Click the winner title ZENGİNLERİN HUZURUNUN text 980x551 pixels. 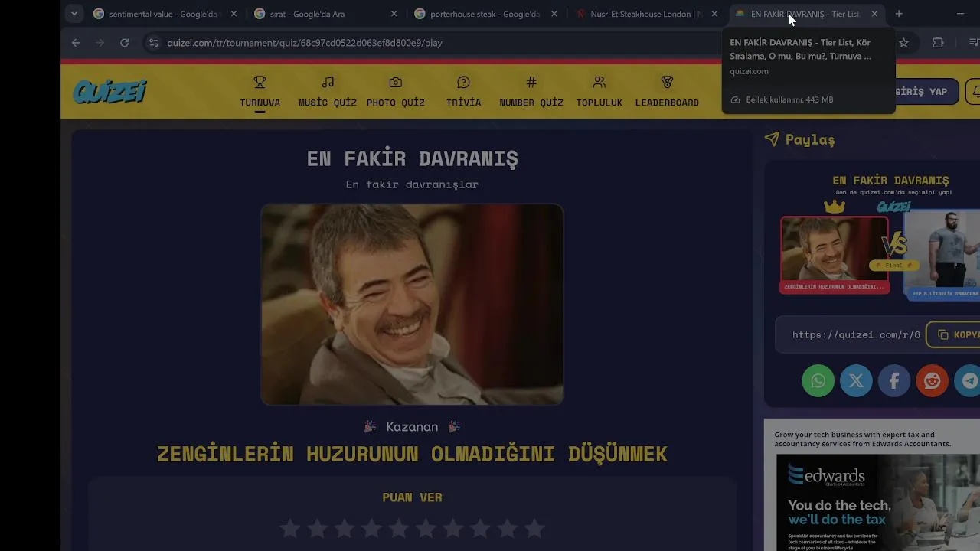(x=412, y=454)
